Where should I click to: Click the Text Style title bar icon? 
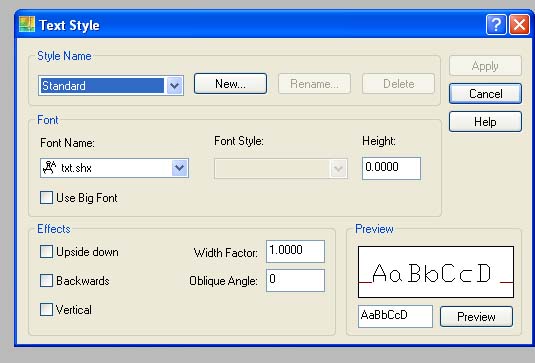pos(27,24)
